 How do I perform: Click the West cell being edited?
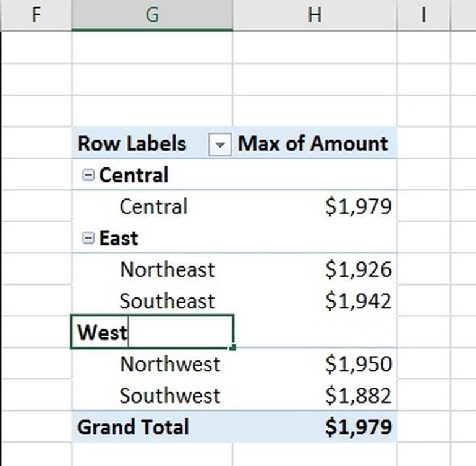[x=151, y=333]
